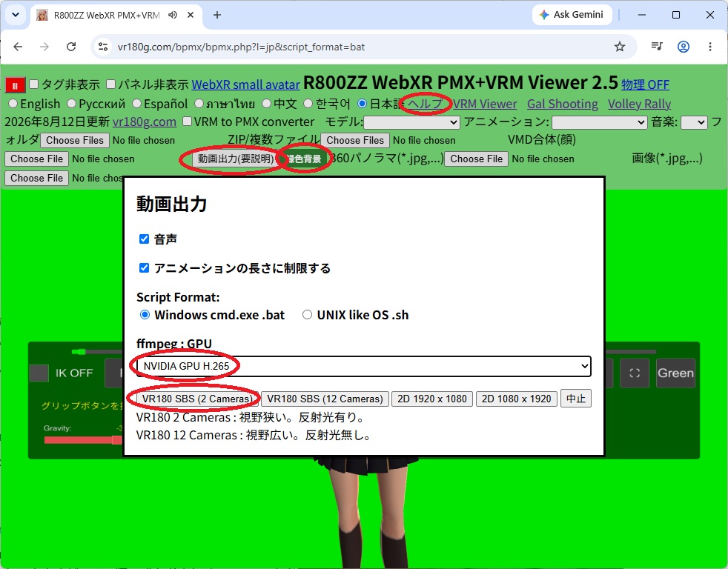This screenshot has height=569, width=728.
Task: Click 動画出力(要説明) video output button
Action: (x=236, y=159)
